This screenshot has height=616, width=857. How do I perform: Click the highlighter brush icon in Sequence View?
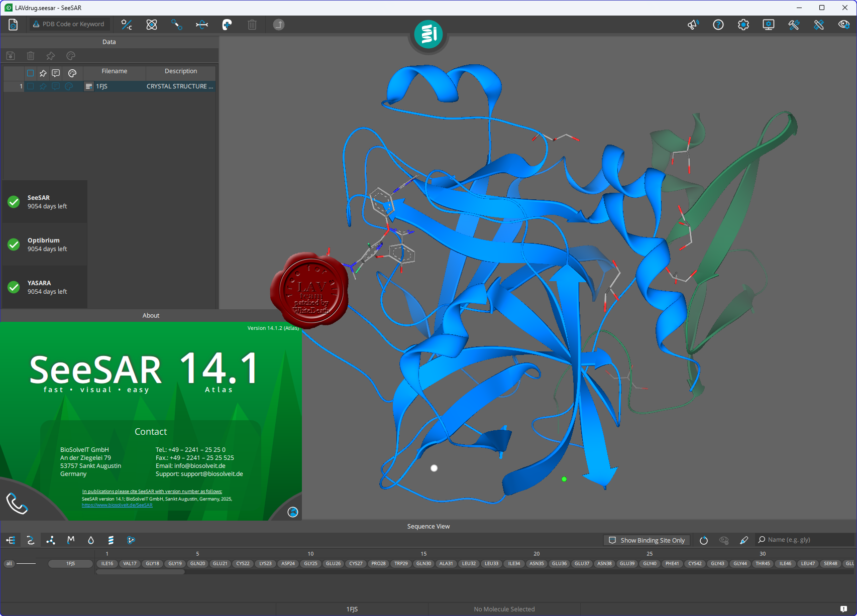coord(744,540)
